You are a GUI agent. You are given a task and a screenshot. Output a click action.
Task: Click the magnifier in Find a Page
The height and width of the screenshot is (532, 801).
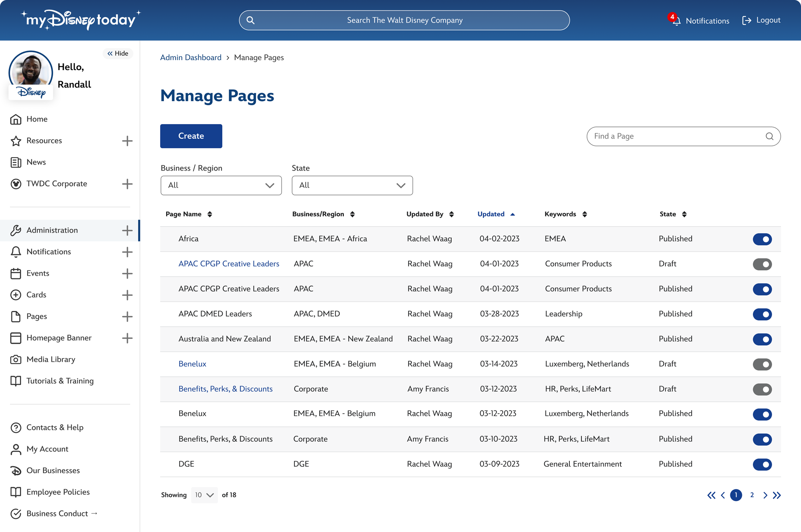769,136
